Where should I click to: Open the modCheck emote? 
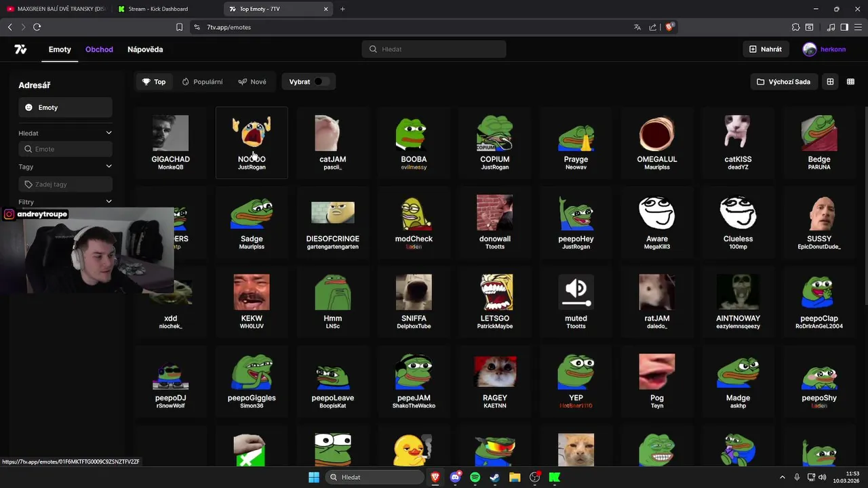click(414, 223)
